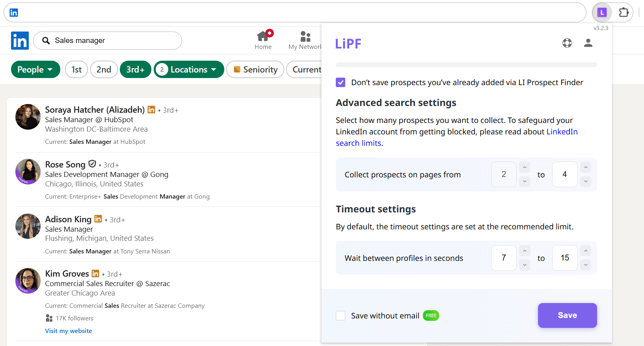Enable the Save without email checkbox
This screenshot has width=644, height=346.
click(x=341, y=316)
